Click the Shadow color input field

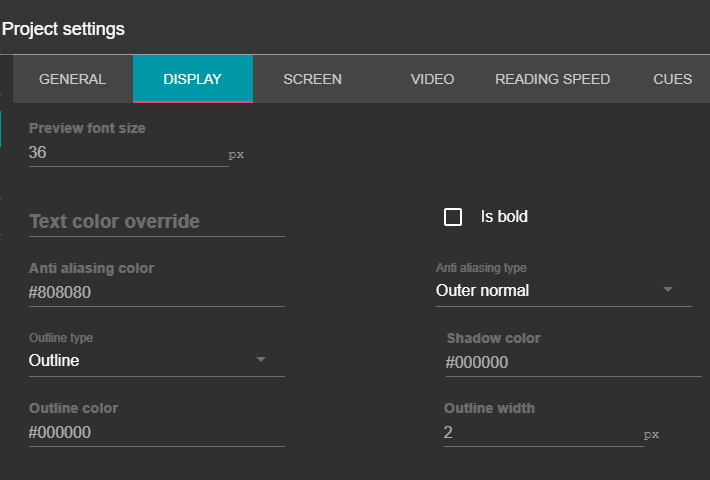click(x=572, y=363)
